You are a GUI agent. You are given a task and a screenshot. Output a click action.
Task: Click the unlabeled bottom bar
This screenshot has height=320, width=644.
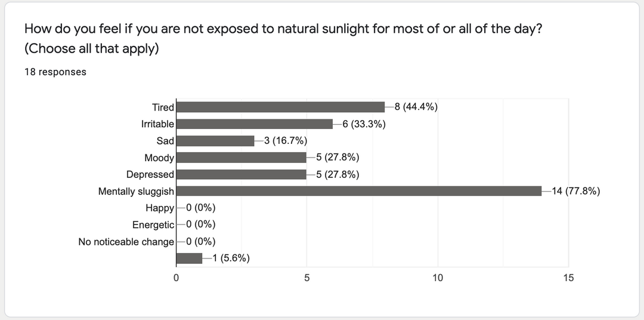(190, 258)
